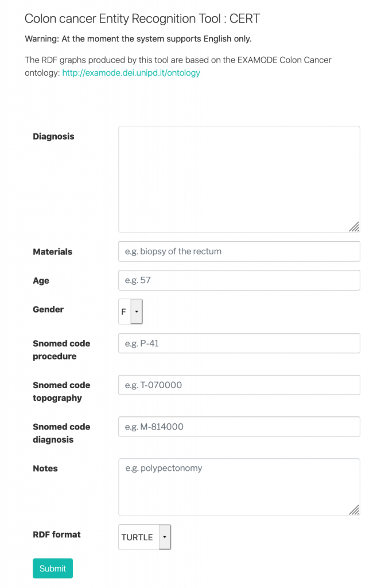Expand the Gender dropdown showing F
Viewport: 381px width, 588px height.
(130, 312)
